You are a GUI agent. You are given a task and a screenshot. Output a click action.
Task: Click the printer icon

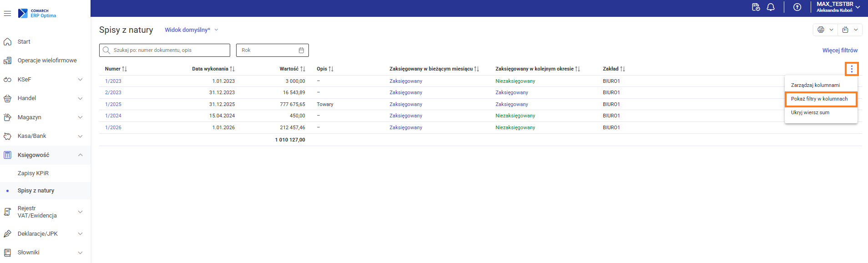point(821,30)
